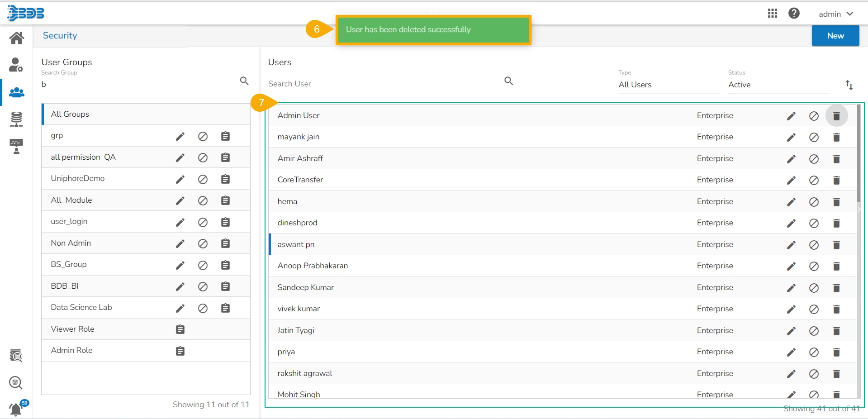Click the sort users arrows icon

pyautogui.click(x=849, y=85)
